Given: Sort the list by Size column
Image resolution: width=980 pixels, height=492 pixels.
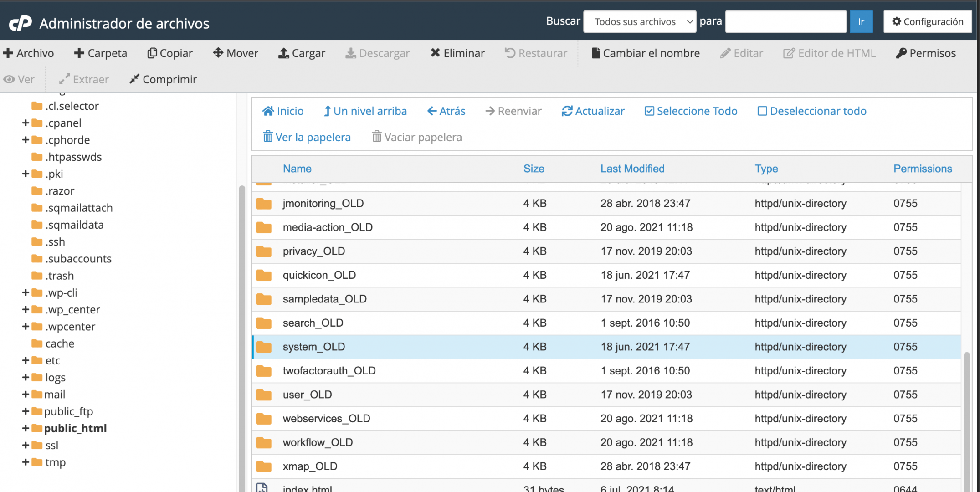Looking at the screenshot, I should 534,169.
